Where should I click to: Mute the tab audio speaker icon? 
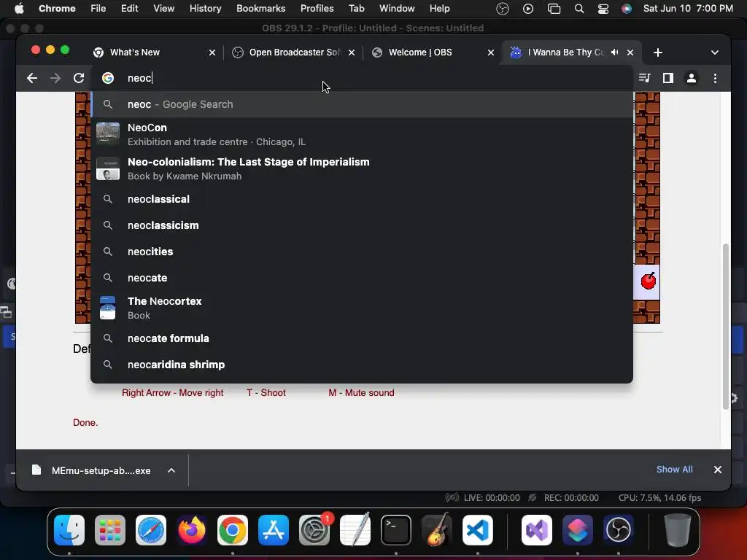point(614,52)
